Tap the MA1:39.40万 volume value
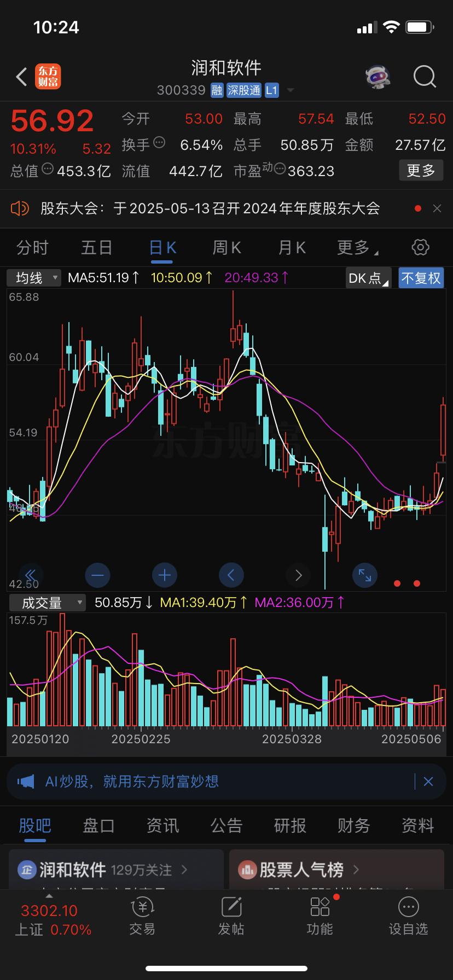 point(204,603)
